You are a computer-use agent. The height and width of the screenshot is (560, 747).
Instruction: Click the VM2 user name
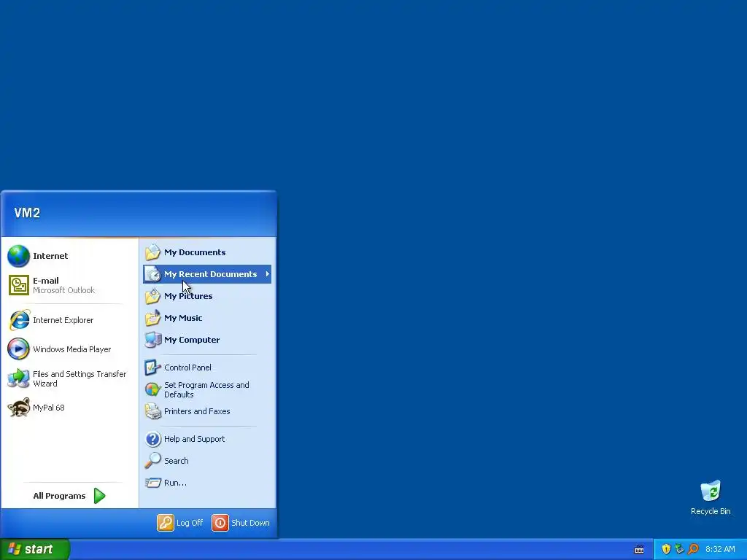(x=27, y=213)
